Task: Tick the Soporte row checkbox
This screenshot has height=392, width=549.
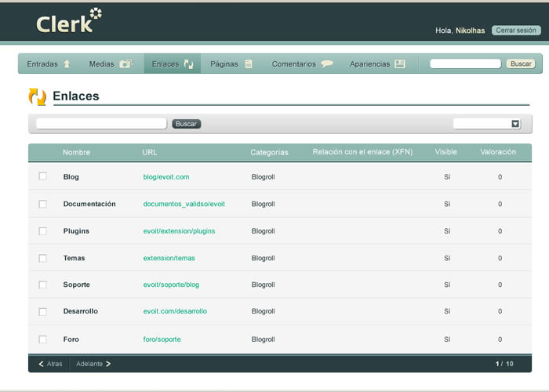Action: pyautogui.click(x=42, y=285)
